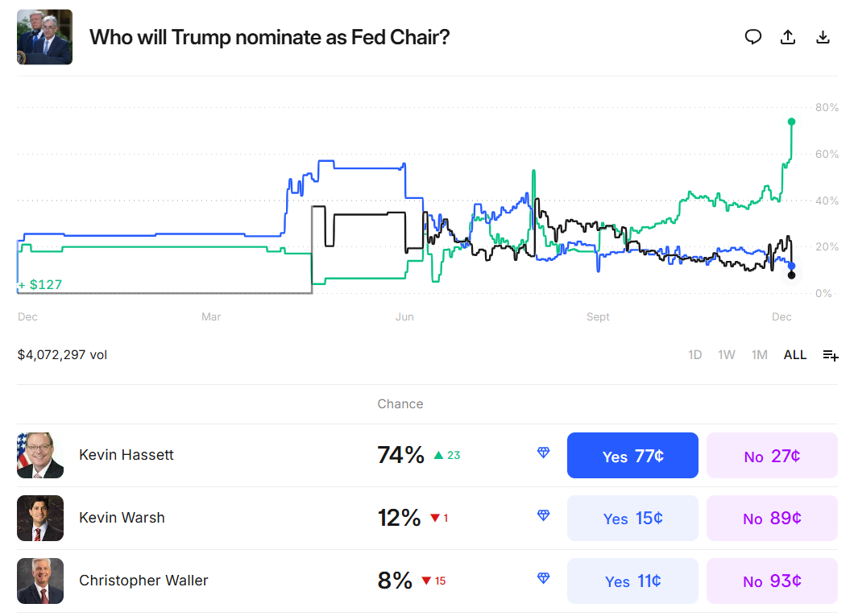Switch chart range to 1W
The image size is (854, 616).
[x=727, y=354]
